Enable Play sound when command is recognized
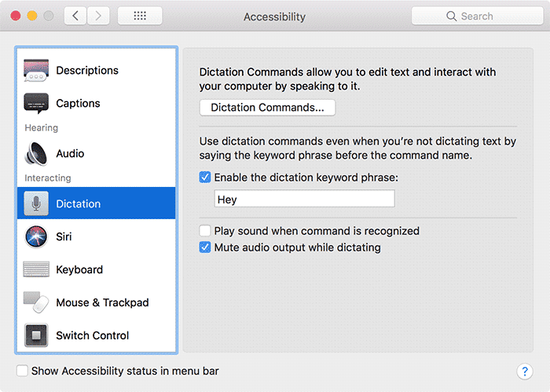The width and height of the screenshot is (550, 392). pyautogui.click(x=205, y=231)
